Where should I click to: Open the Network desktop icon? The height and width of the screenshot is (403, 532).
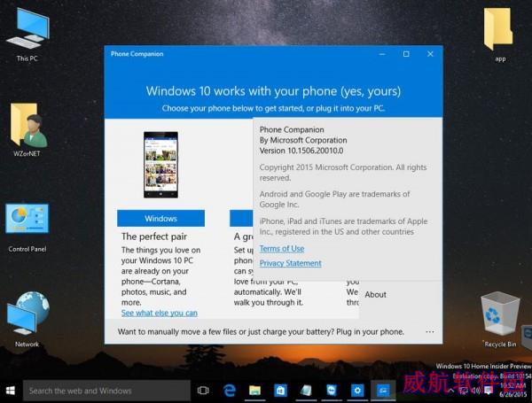click(x=27, y=319)
